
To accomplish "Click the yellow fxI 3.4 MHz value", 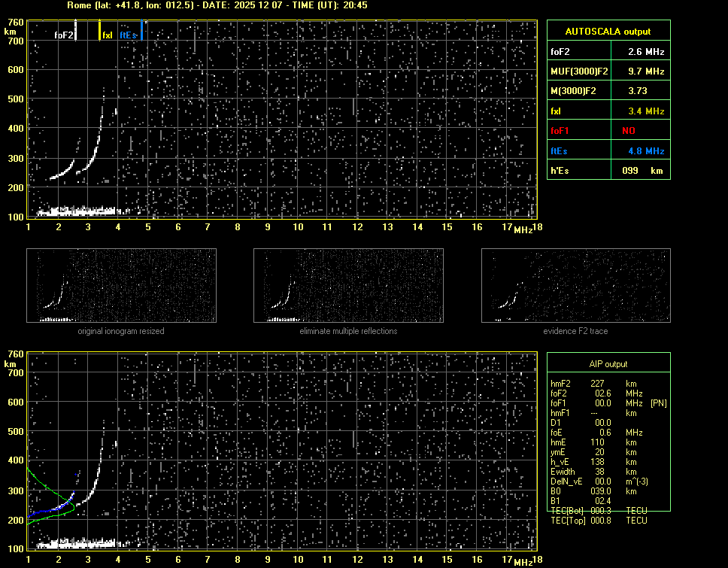I will tap(646, 111).
